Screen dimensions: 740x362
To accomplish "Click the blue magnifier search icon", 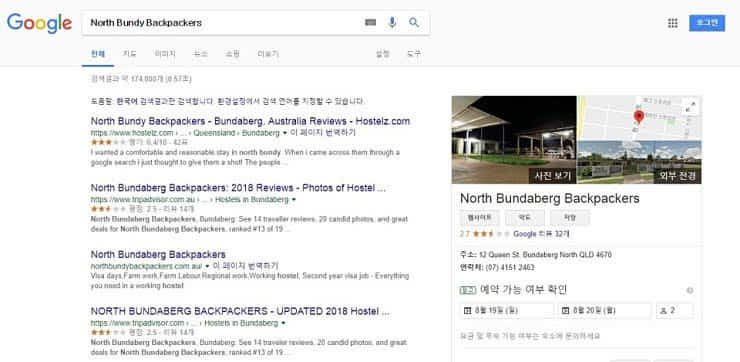I will (x=414, y=22).
